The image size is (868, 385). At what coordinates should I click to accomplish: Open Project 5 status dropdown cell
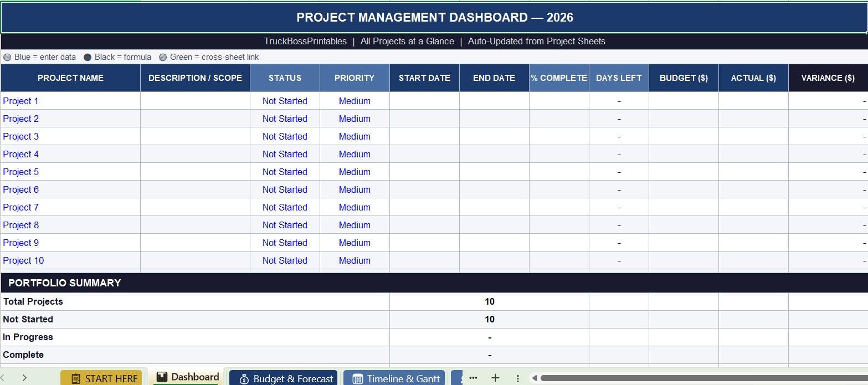(x=285, y=172)
